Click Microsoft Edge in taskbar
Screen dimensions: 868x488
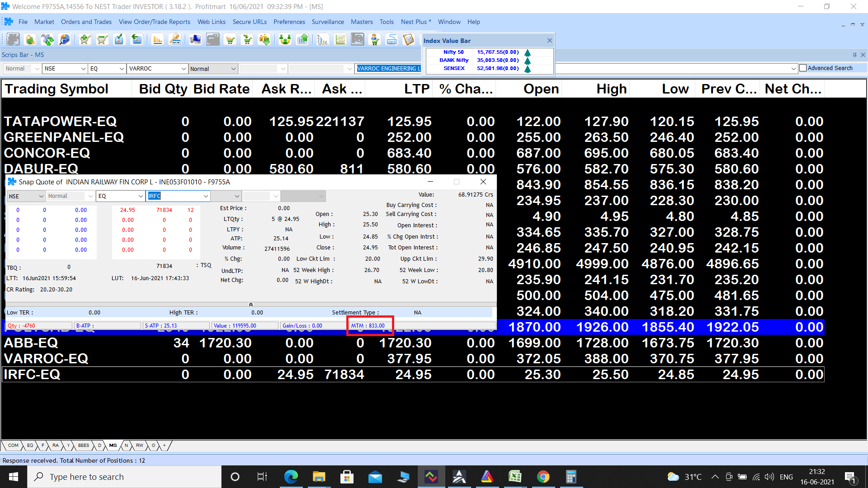291,477
